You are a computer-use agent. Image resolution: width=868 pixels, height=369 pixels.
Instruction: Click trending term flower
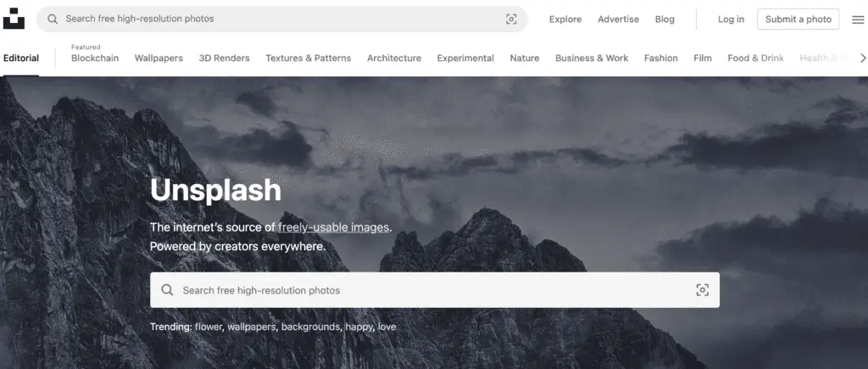click(x=209, y=327)
